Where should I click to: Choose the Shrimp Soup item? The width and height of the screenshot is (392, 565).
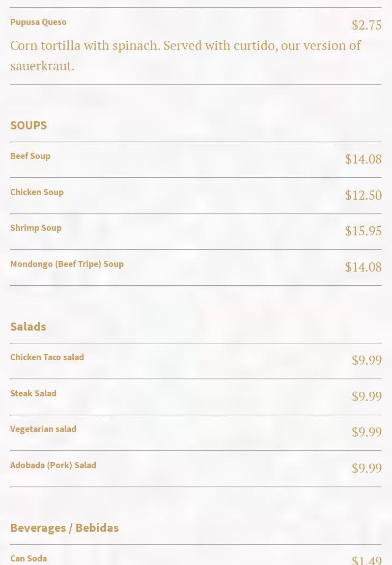point(36,228)
